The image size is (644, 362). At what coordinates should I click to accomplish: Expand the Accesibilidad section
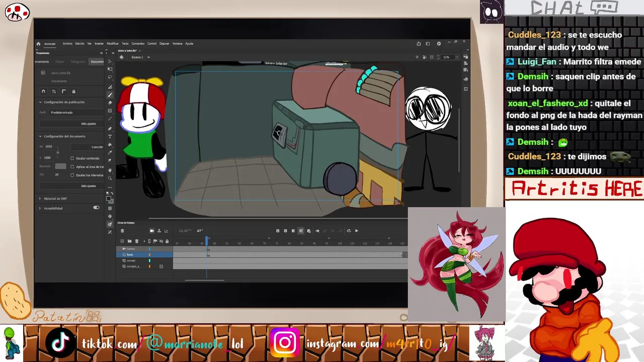pos(40,208)
